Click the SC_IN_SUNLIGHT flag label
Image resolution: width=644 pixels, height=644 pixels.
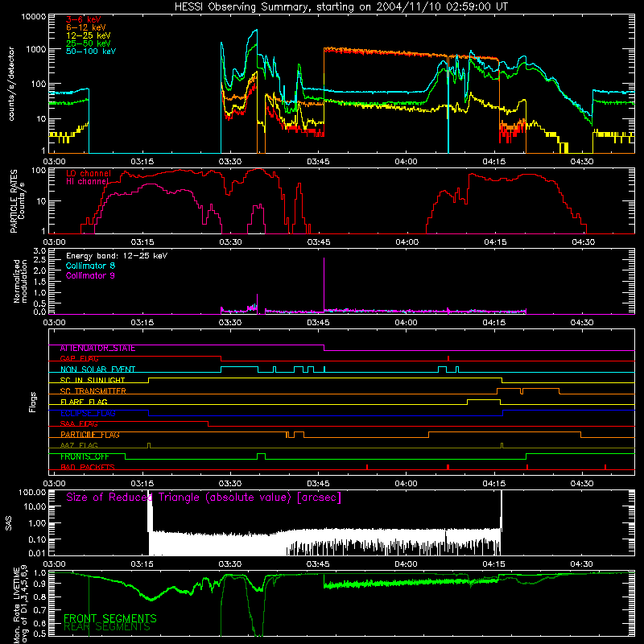click(93, 380)
